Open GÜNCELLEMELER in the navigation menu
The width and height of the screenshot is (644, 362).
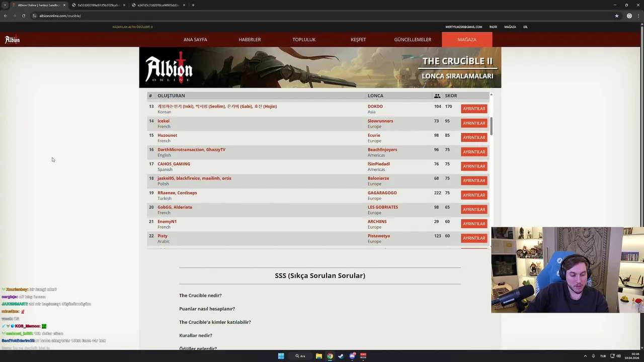(413, 40)
